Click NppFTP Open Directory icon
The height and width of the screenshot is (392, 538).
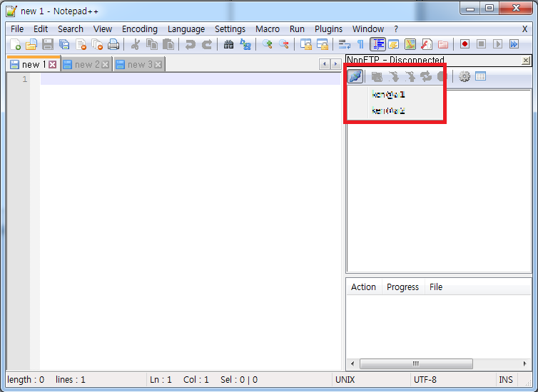coord(377,76)
